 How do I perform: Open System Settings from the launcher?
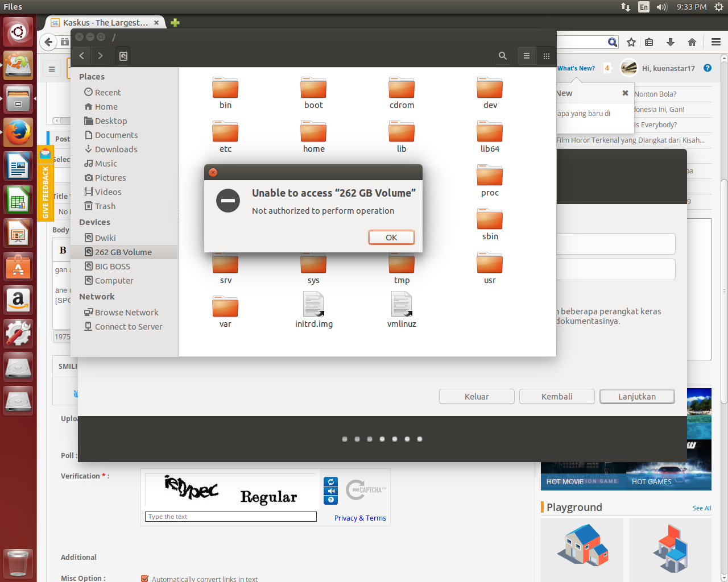(x=18, y=334)
